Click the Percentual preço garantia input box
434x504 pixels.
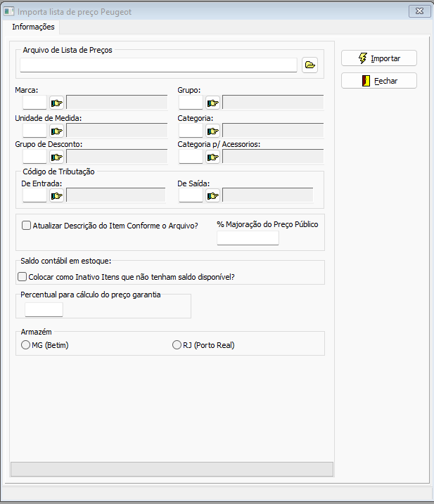pos(44,309)
